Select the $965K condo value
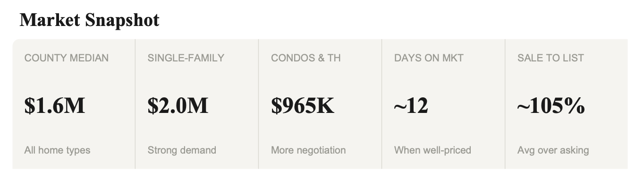Screen dimensions: 644x189 click(x=303, y=105)
